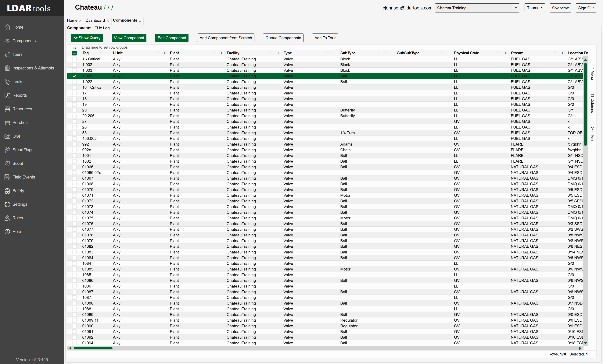The height and width of the screenshot is (364, 603).
Task: Open Resources via its sidebar icon
Action: [7, 109]
